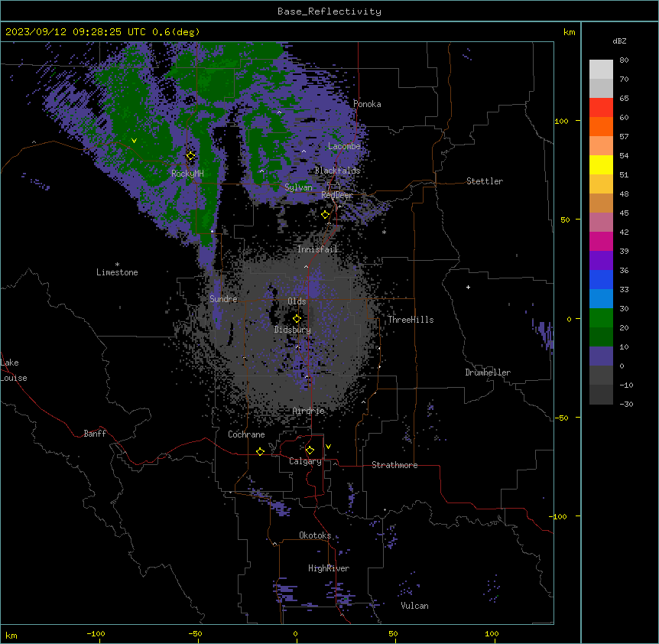The width and height of the screenshot is (659, 644).
Task: Select the magenta 39-42 dBZ color swatch
Action: click(x=601, y=241)
